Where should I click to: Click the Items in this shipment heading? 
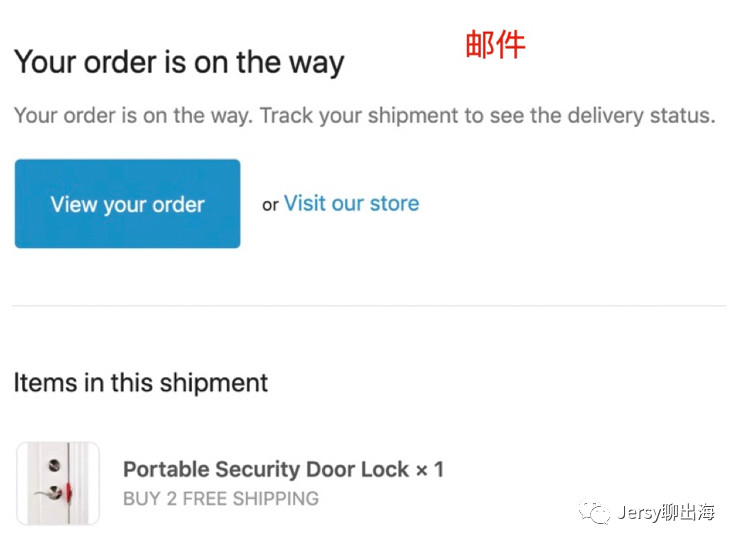point(141,382)
